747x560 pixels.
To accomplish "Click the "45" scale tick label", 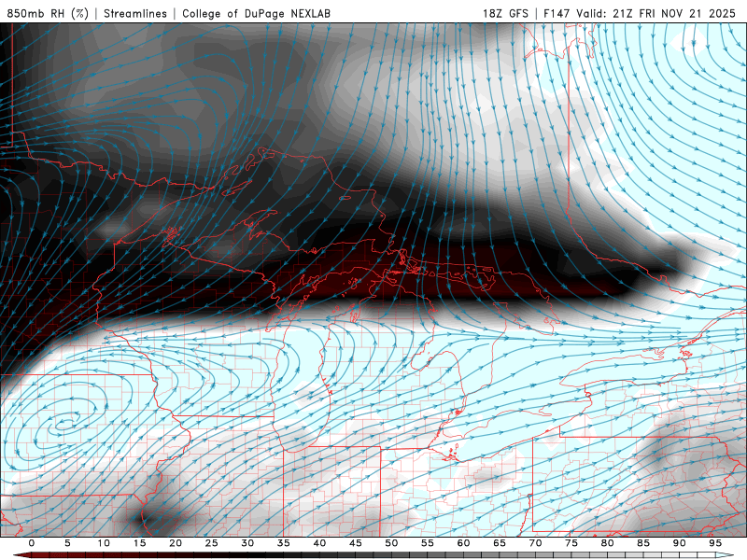I will click(x=356, y=543).
